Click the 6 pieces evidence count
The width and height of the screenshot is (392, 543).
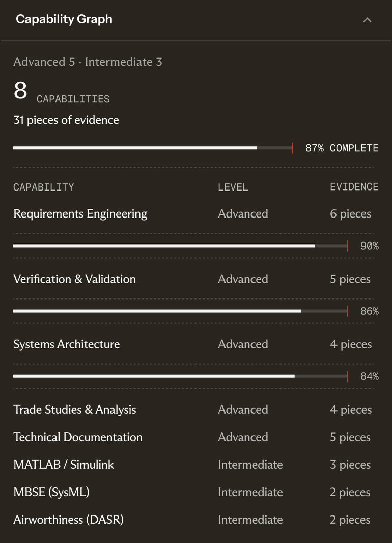tap(350, 213)
